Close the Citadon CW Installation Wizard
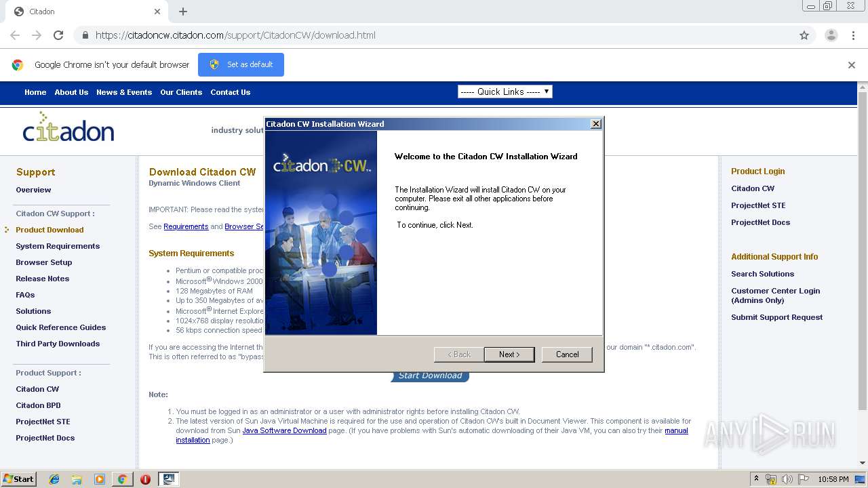This screenshot has height=488, width=868. point(596,124)
